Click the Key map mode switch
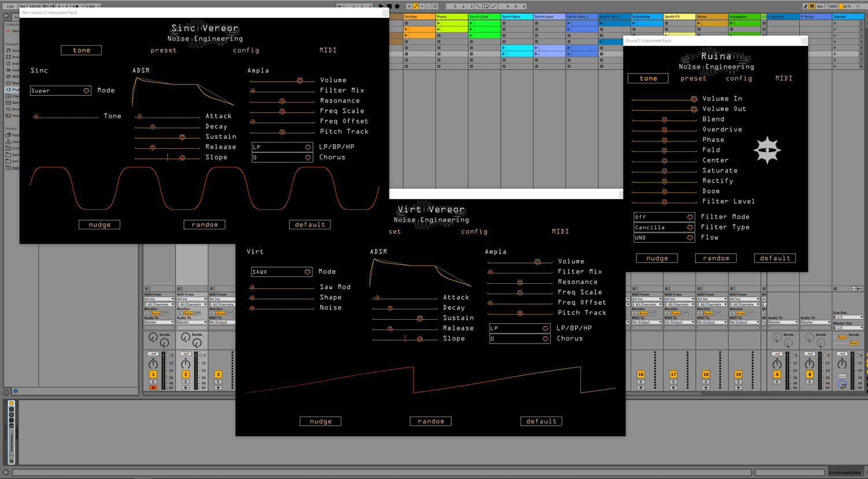 pyautogui.click(x=820, y=6)
